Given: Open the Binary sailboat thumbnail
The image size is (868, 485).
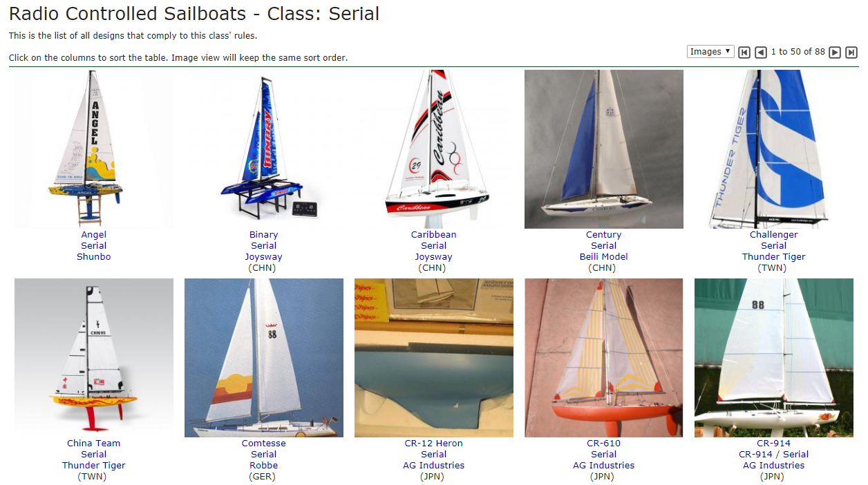Looking at the screenshot, I should pos(264,149).
